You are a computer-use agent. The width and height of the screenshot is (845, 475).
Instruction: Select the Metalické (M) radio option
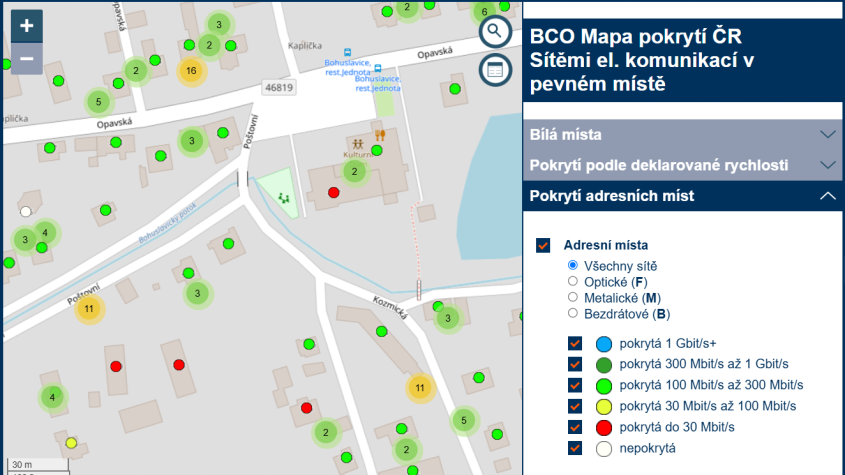click(573, 298)
